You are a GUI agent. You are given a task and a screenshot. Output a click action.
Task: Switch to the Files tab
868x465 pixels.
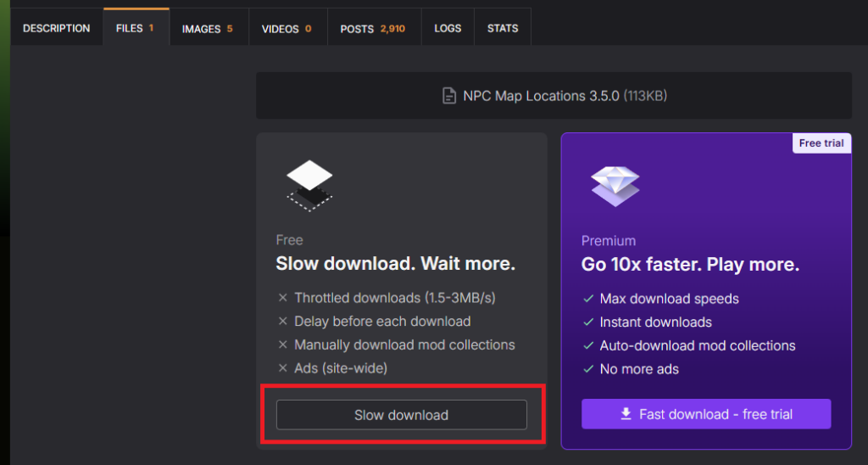[x=135, y=28]
